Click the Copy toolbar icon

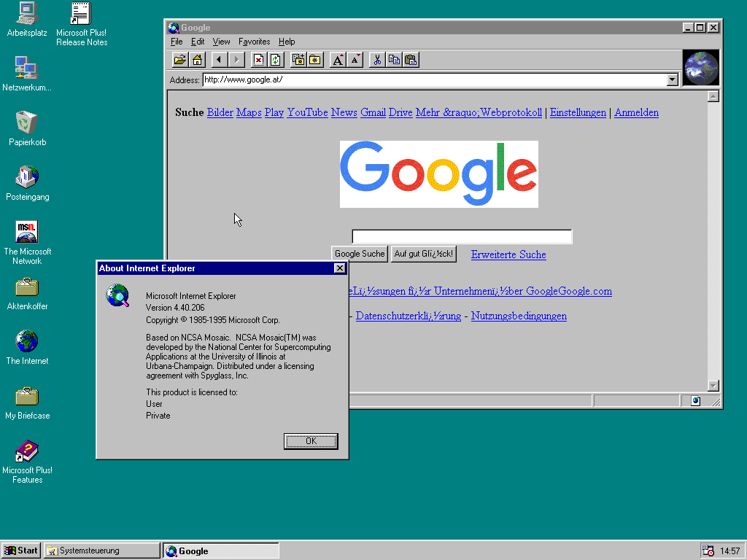394,60
